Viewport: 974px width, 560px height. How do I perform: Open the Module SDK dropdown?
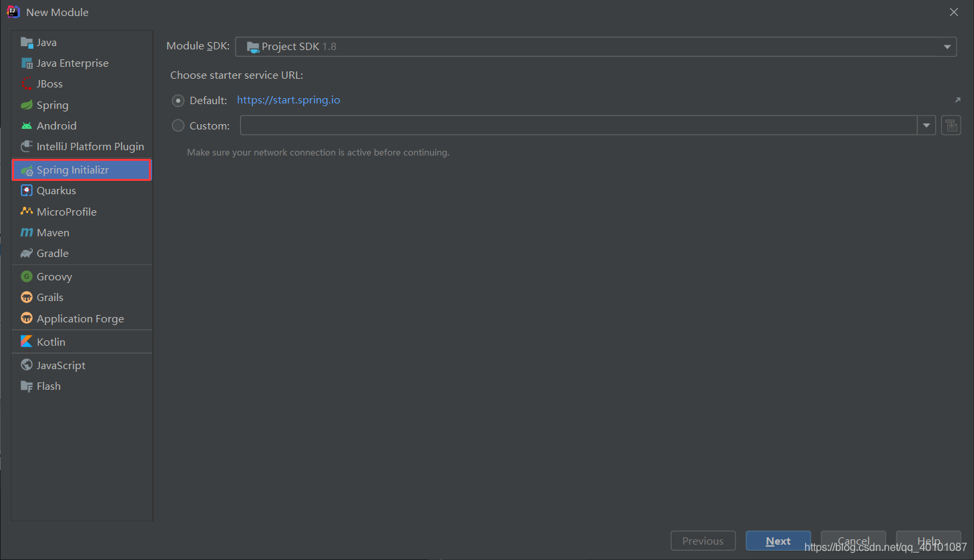tap(596, 47)
